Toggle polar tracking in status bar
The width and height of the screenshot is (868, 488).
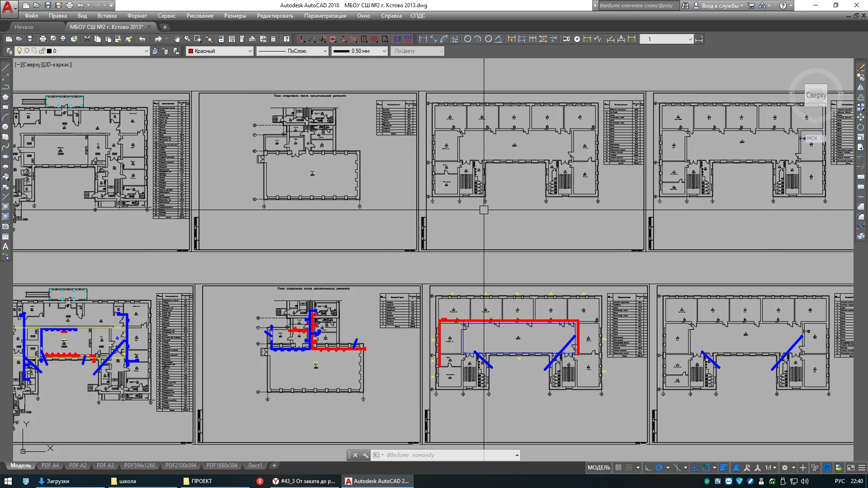659,468
